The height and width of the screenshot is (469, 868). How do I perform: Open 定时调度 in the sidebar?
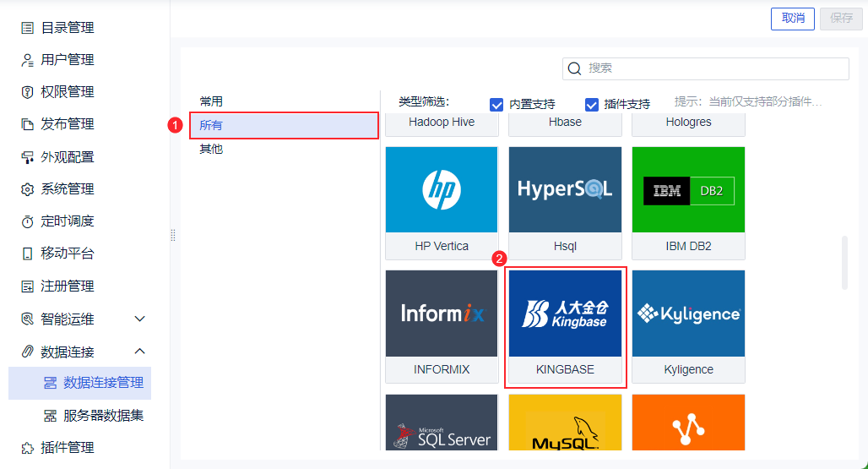click(x=68, y=221)
